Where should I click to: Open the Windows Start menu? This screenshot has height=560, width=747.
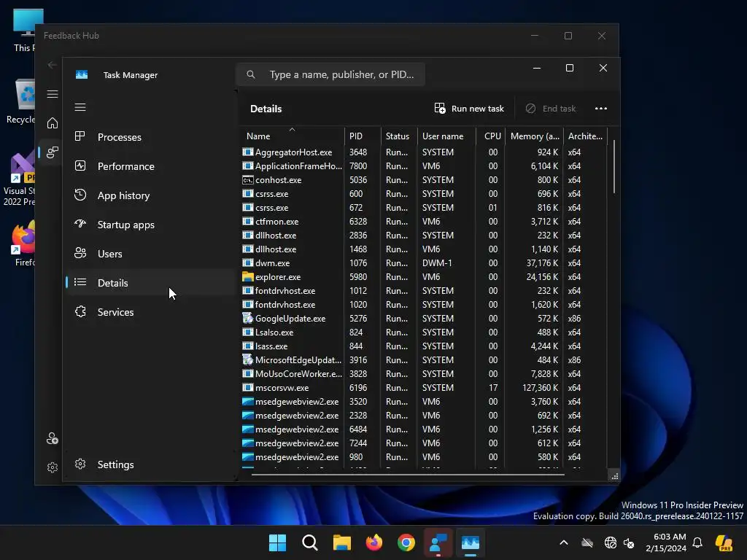277,542
